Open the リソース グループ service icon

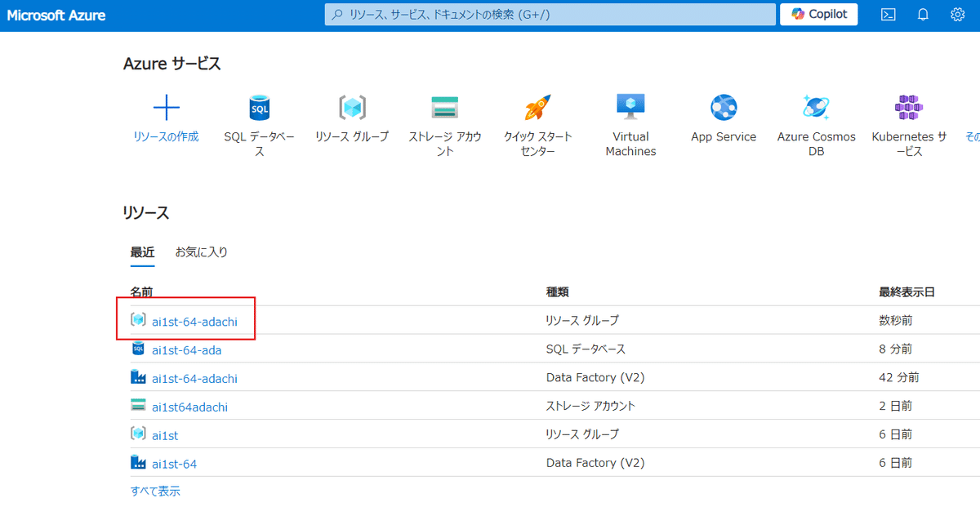(352, 107)
